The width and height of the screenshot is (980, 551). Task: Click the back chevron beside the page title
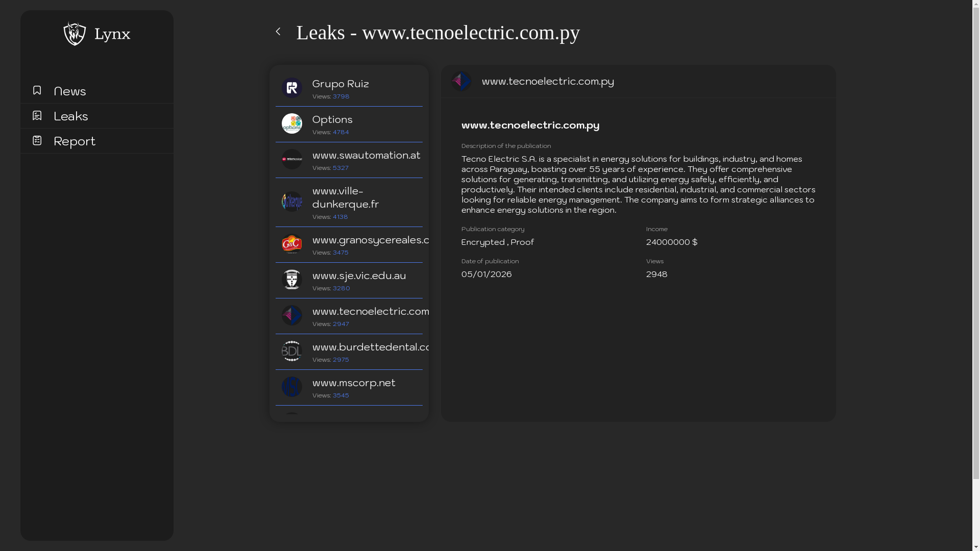pyautogui.click(x=279, y=31)
